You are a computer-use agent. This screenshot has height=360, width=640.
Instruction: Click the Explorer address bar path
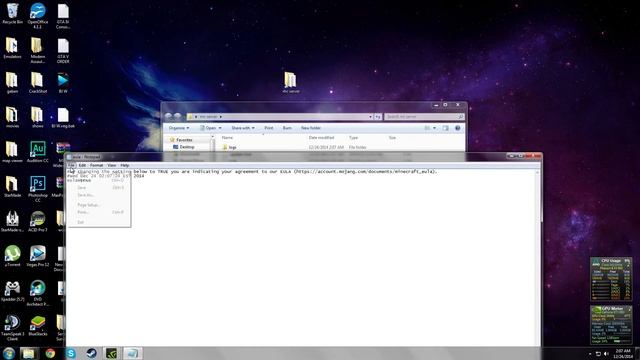pyautogui.click(x=280, y=117)
